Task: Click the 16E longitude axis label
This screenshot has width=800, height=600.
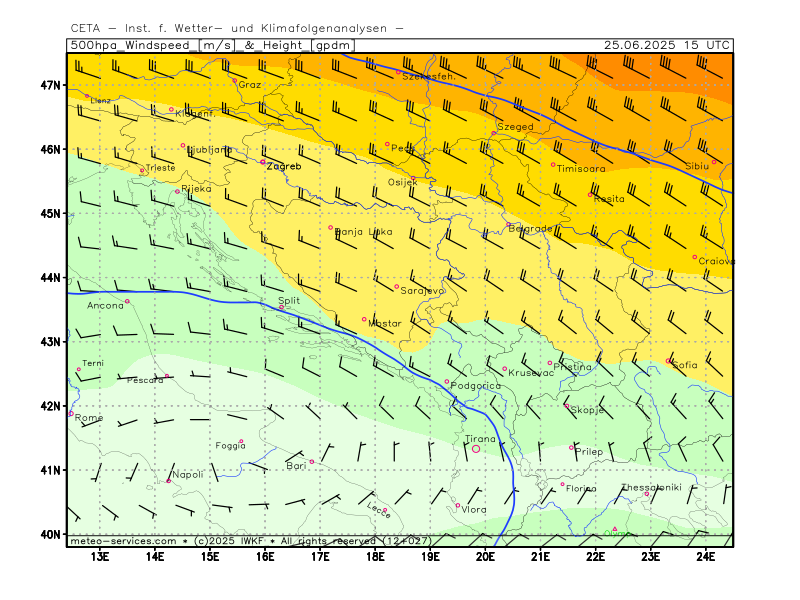Action: pos(265,556)
